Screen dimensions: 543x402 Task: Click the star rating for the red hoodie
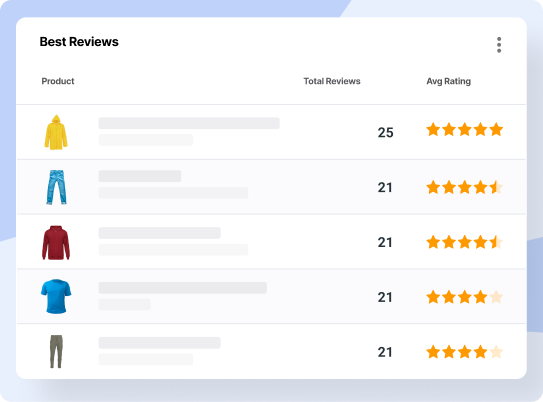point(464,242)
